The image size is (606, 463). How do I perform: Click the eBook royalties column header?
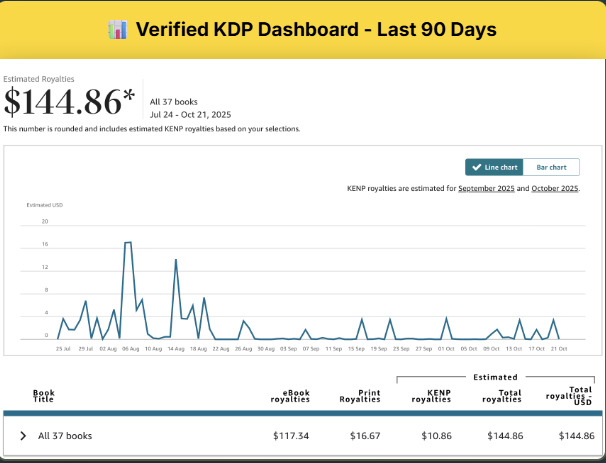tap(290, 397)
